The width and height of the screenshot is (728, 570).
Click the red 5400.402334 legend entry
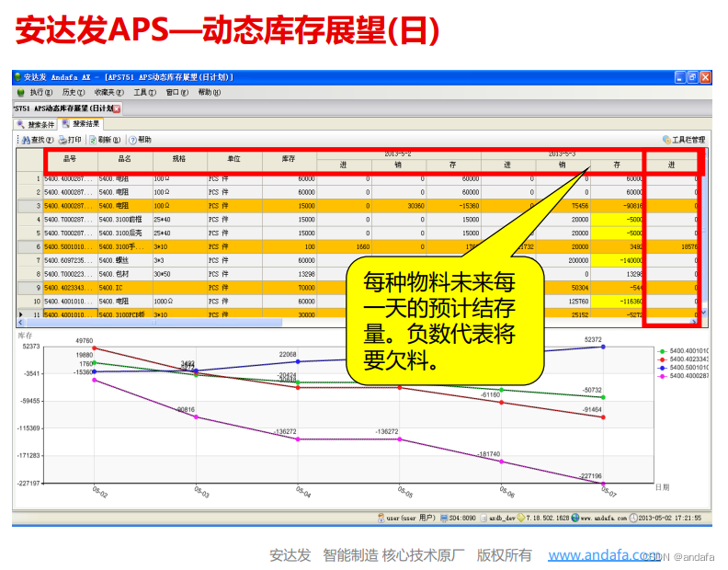tap(685, 359)
